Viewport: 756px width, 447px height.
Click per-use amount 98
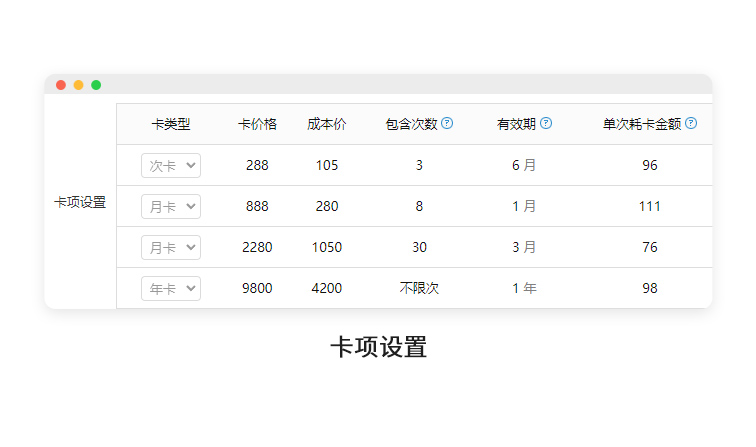pos(649,288)
